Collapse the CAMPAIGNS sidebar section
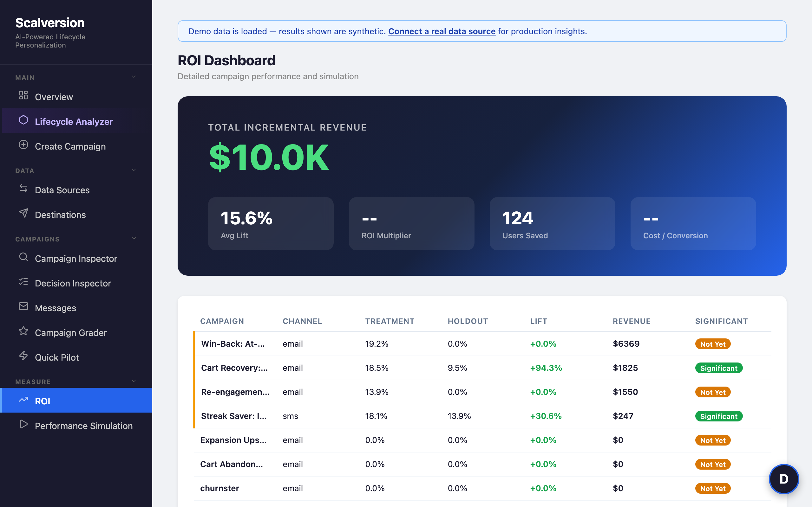812x507 pixels. pyautogui.click(x=134, y=238)
